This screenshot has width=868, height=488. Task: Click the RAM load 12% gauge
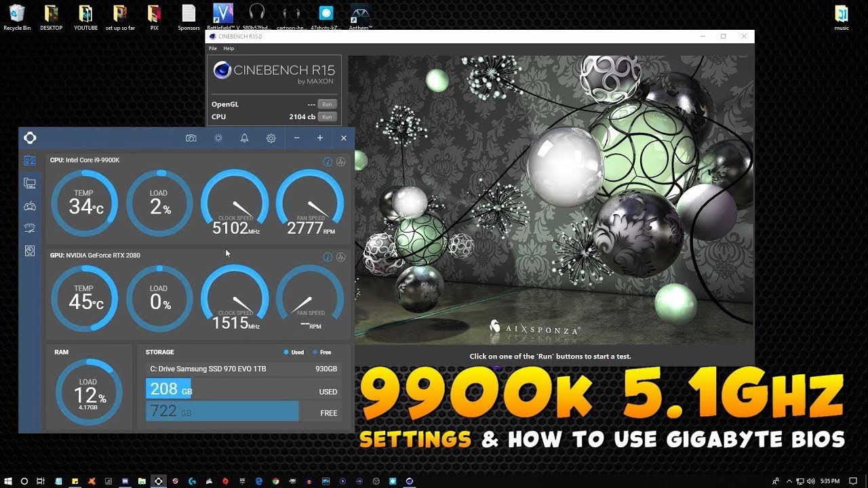89,392
